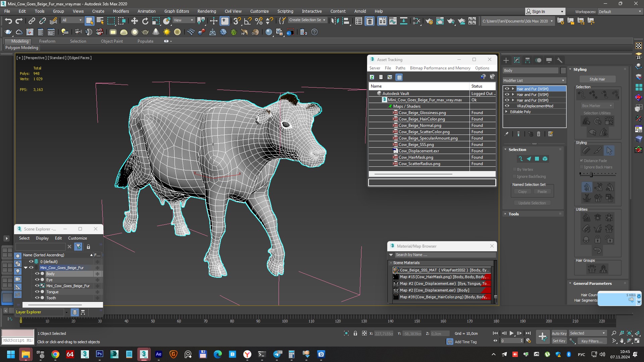This screenshot has height=362, width=644.
Task: Open Paths menu in Asset Tracking
Action: (x=400, y=68)
